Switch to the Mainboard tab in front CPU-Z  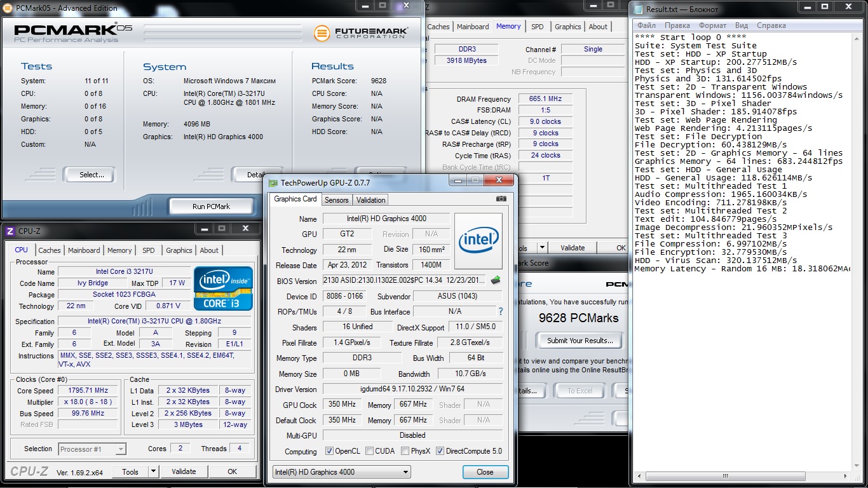point(84,250)
